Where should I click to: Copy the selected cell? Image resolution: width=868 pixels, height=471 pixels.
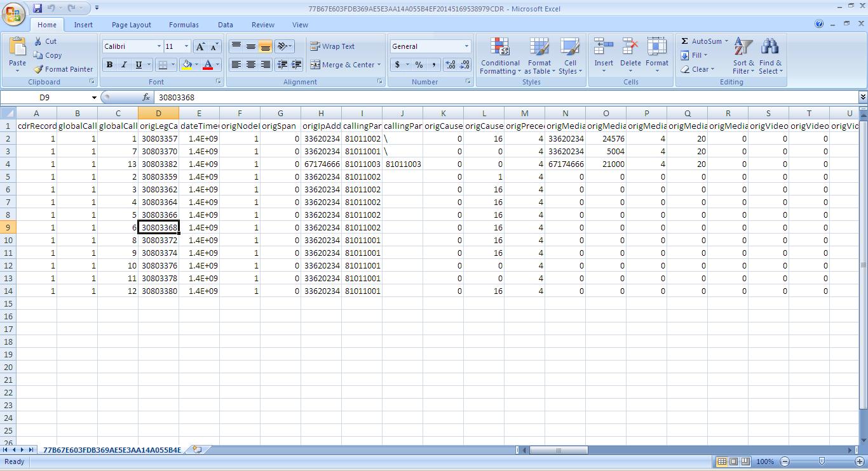pyautogui.click(x=48, y=55)
